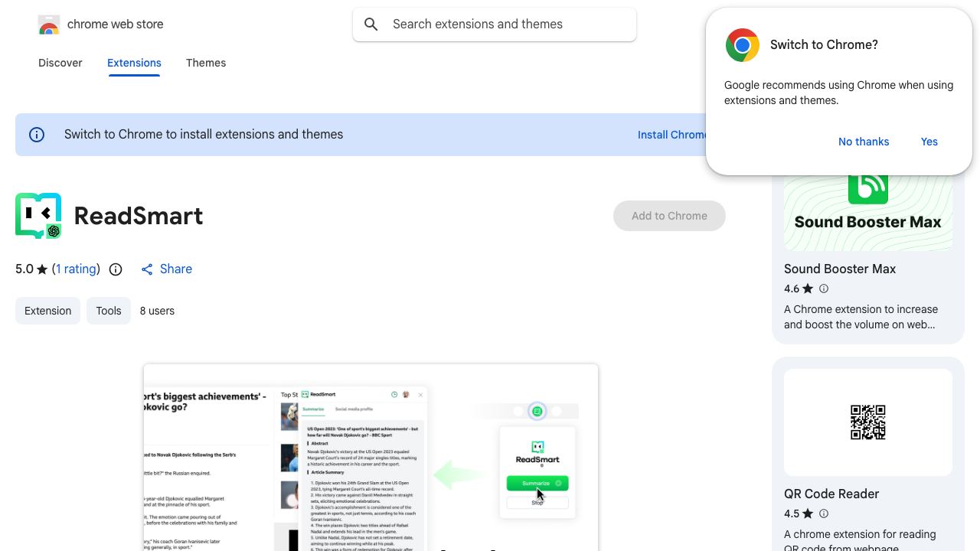Click the banner message about switching to Chrome
The width and height of the screenshot is (980, 551).
[x=204, y=135]
